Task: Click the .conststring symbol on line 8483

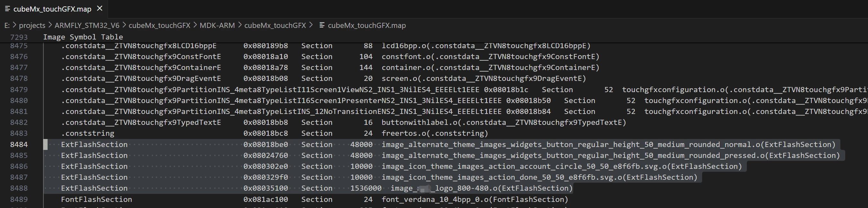Action: (88, 134)
